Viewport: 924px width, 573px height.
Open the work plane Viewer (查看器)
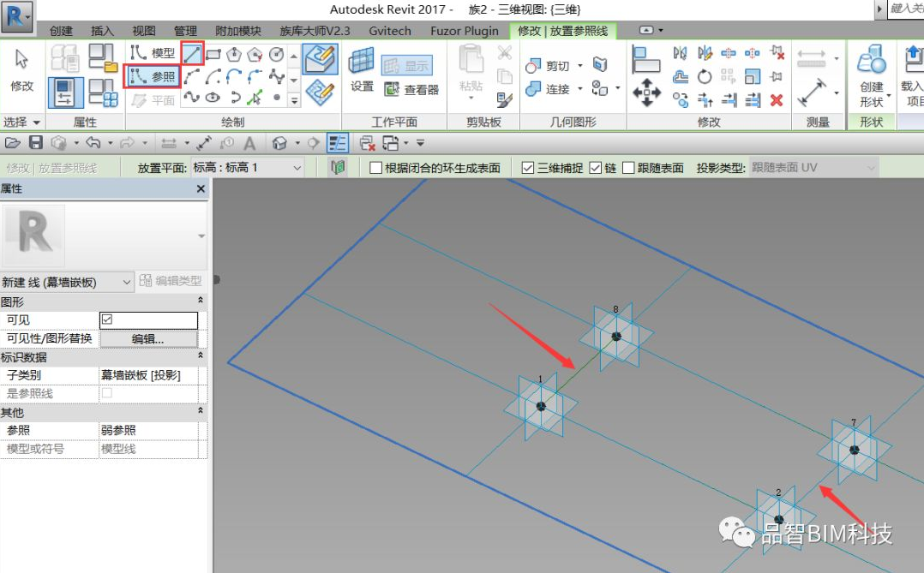411,89
